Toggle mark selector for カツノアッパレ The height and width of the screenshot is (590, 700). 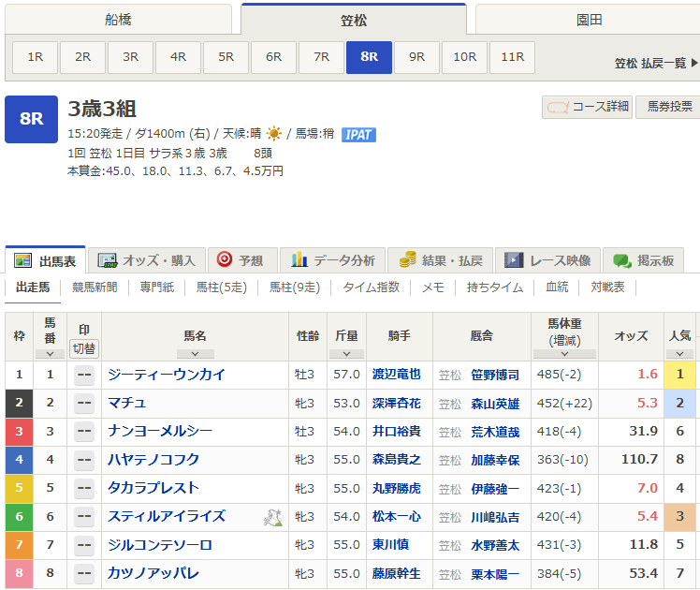(84, 573)
